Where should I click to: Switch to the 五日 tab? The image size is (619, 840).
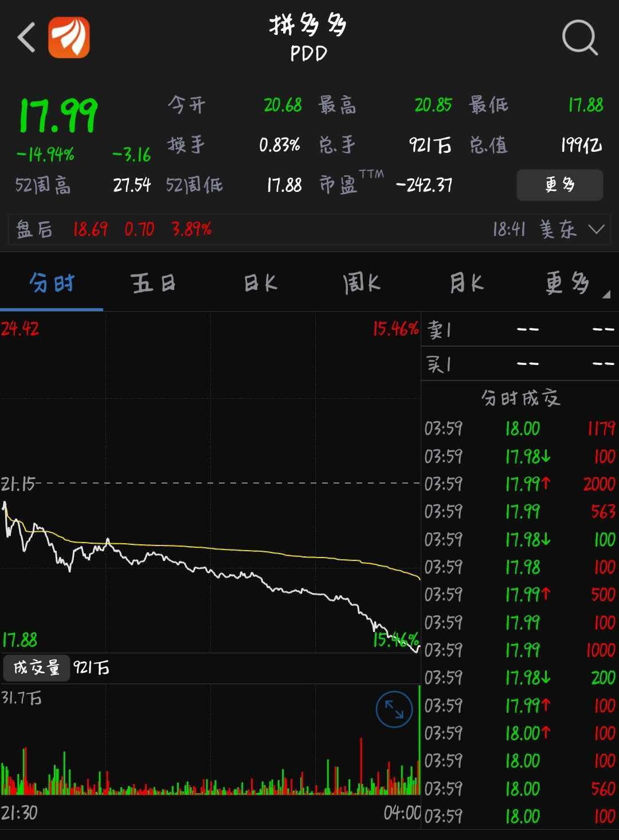click(x=154, y=283)
